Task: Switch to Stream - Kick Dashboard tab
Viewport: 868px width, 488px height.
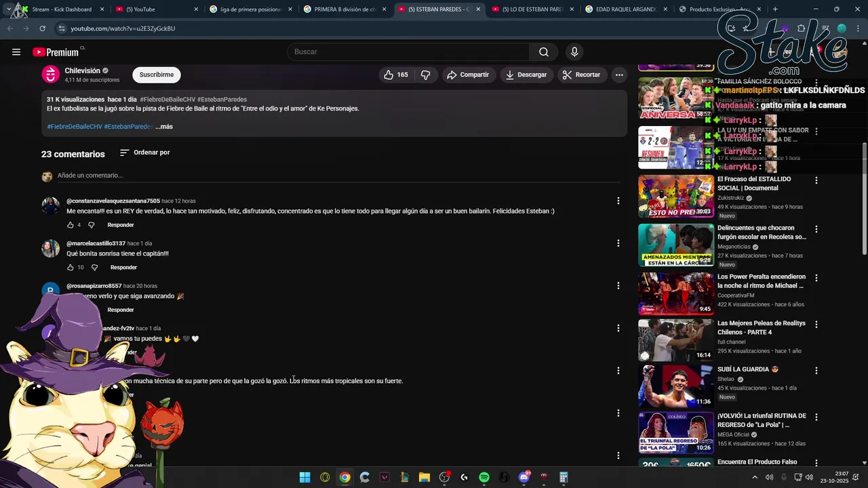Action: [x=61, y=9]
